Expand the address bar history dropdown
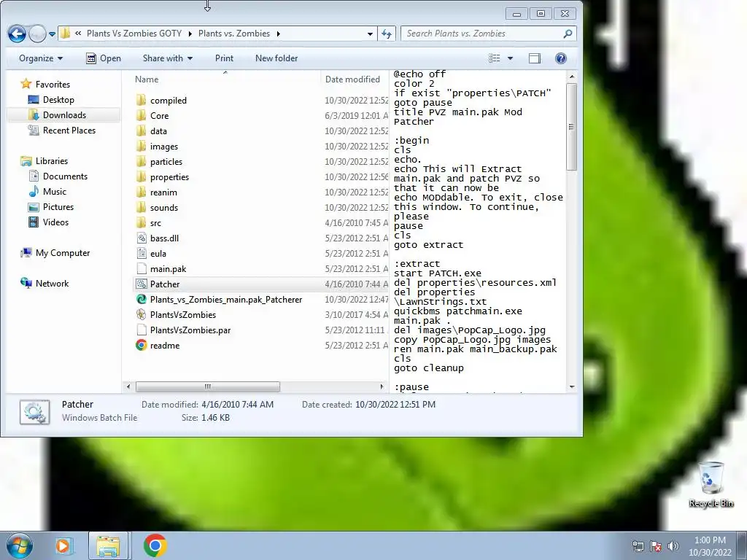 (x=370, y=34)
